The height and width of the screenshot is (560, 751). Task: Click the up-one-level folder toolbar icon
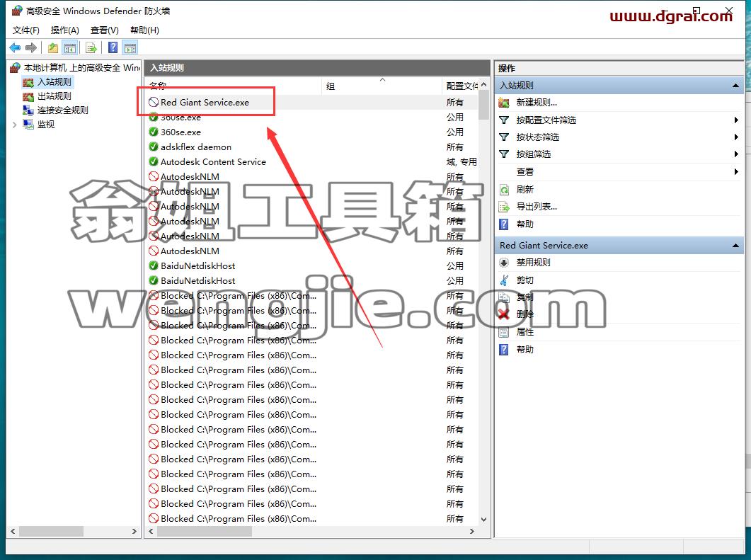pos(52,48)
